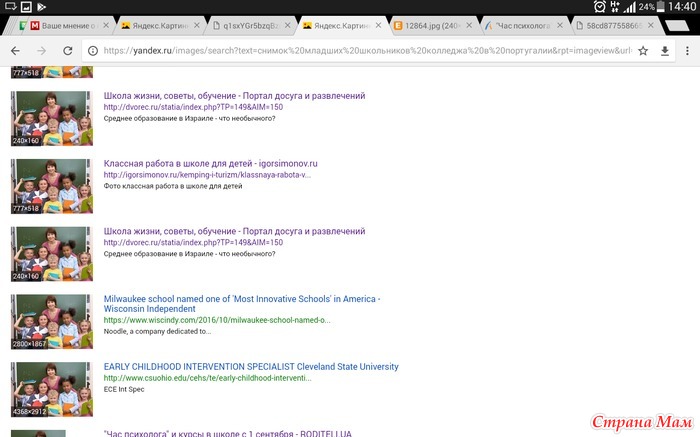Tap the alarm clock status bar icon
This screenshot has width=700, height=437.
[x=600, y=7]
